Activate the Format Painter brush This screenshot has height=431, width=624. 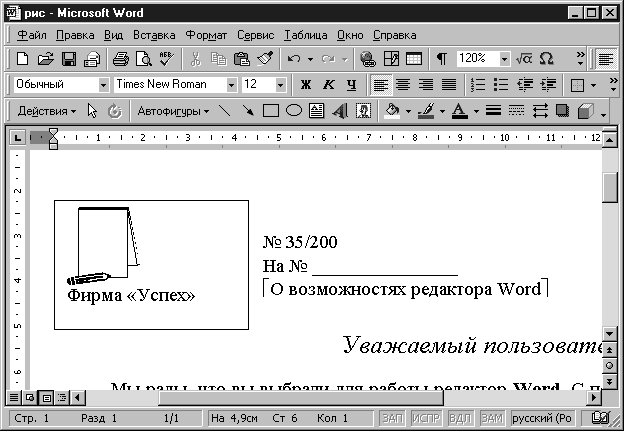click(x=265, y=59)
